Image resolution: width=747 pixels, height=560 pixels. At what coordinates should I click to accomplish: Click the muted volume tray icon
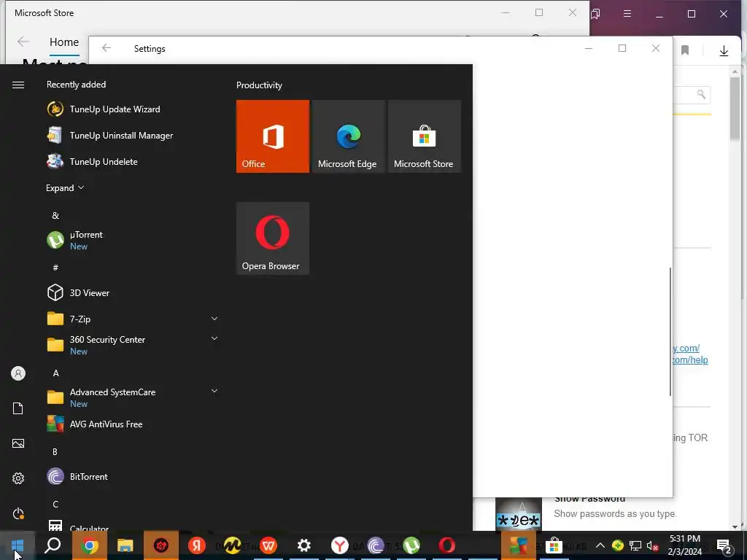653,545
